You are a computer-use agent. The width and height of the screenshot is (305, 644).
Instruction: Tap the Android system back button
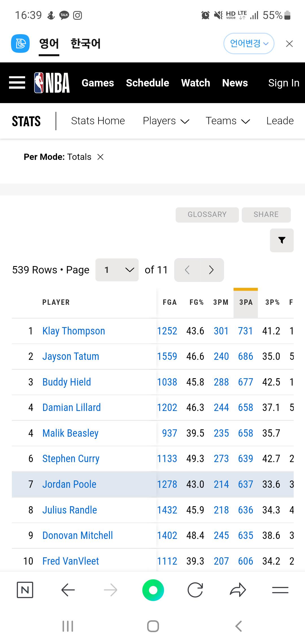[x=239, y=626]
